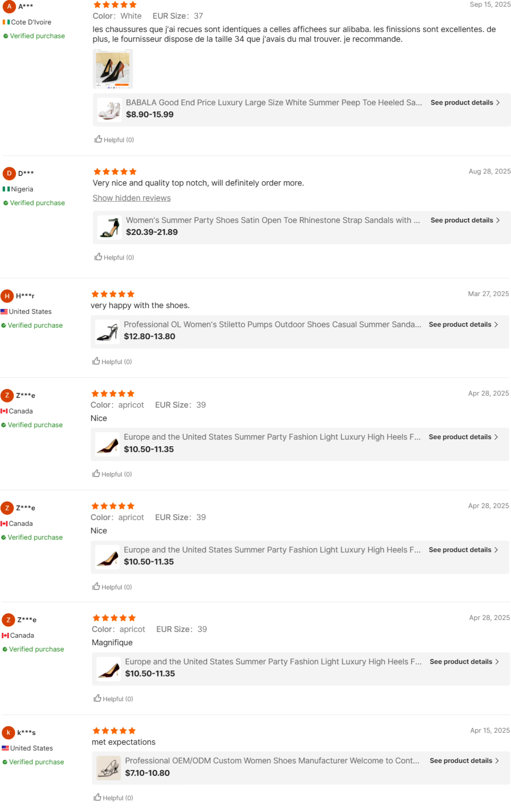Click the D avatar of reviewer D***
Image resolution: width=511 pixels, height=812 pixels.
coord(9,173)
